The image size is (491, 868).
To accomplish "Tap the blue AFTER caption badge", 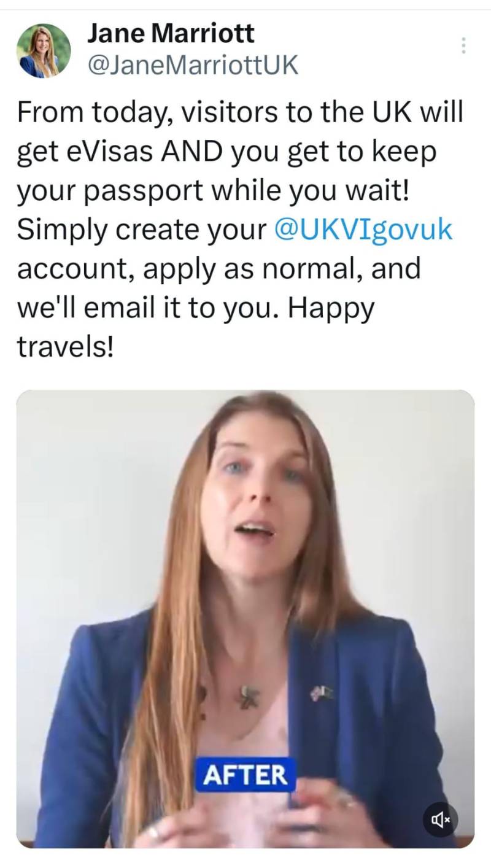I will click(245, 775).
